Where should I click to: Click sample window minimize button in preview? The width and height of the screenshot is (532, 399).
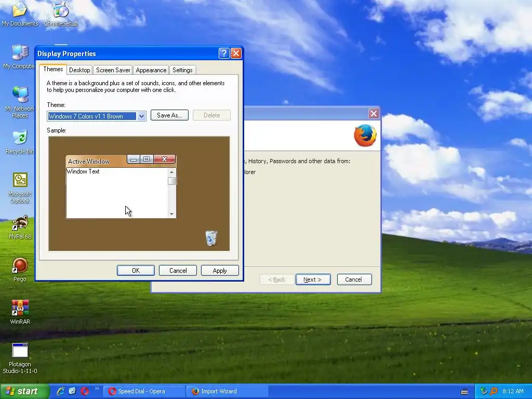coord(134,159)
